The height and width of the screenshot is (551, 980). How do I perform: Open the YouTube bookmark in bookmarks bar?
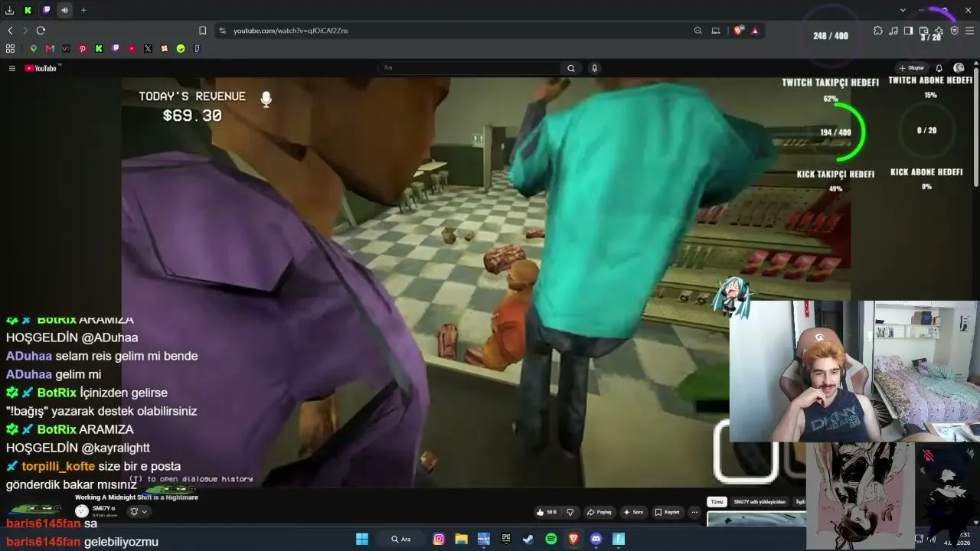tap(132, 48)
